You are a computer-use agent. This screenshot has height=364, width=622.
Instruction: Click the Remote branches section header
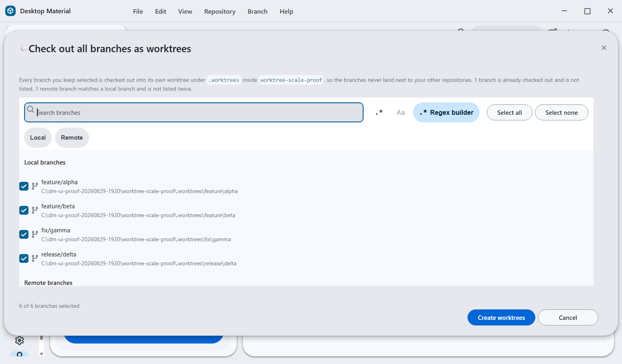click(x=49, y=283)
